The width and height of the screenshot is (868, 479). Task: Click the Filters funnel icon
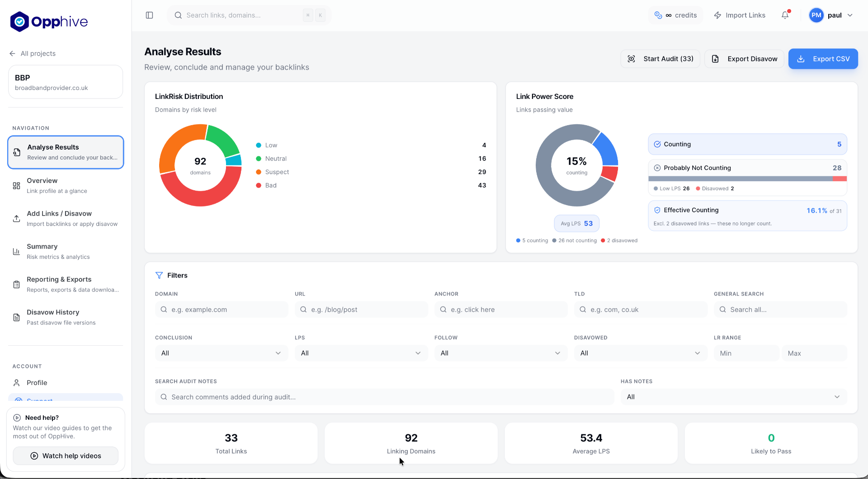click(x=159, y=275)
